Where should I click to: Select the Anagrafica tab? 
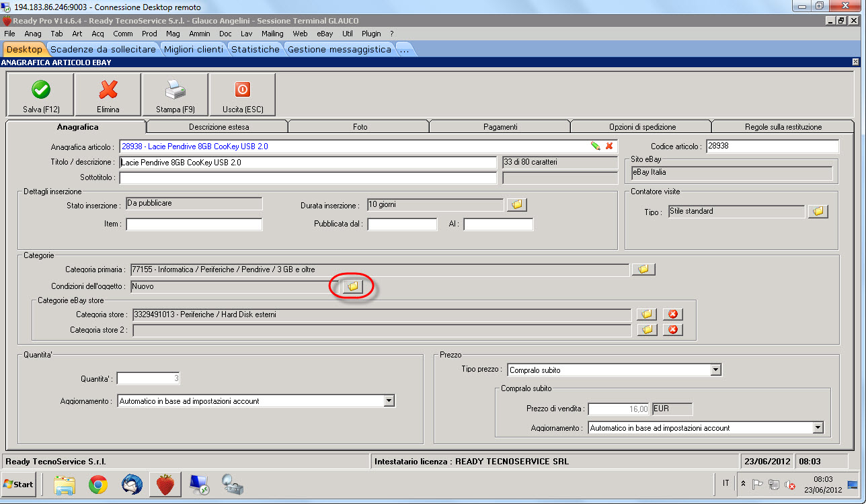click(x=76, y=126)
